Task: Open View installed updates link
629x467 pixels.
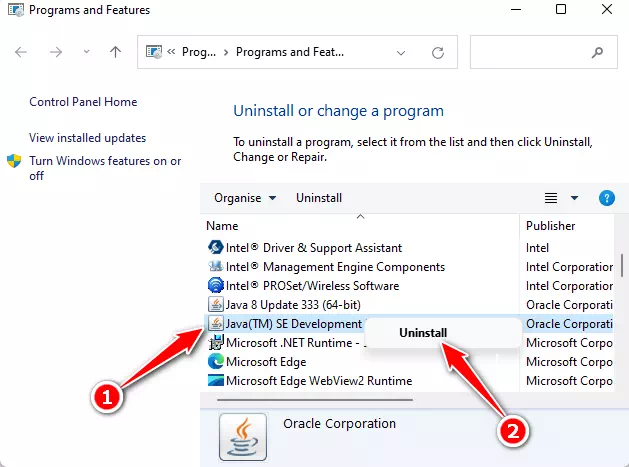Action: [x=87, y=138]
